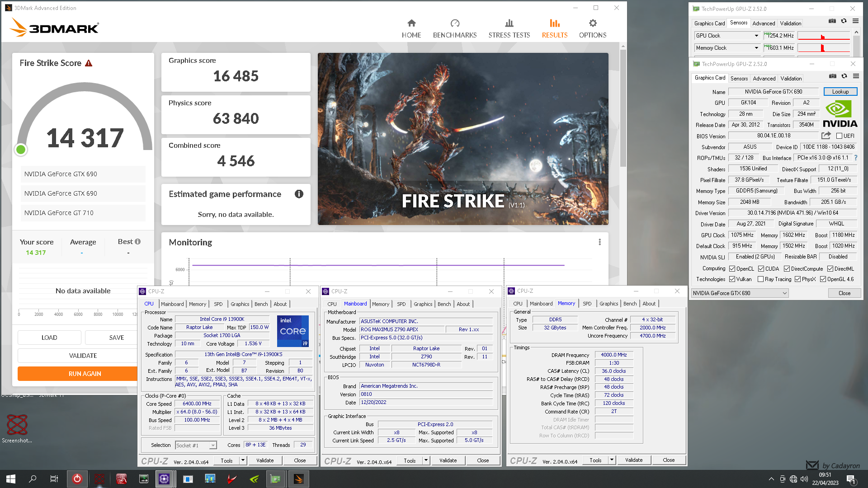
Task: Open the Socket #1 selection dropdown
Action: 196,446
